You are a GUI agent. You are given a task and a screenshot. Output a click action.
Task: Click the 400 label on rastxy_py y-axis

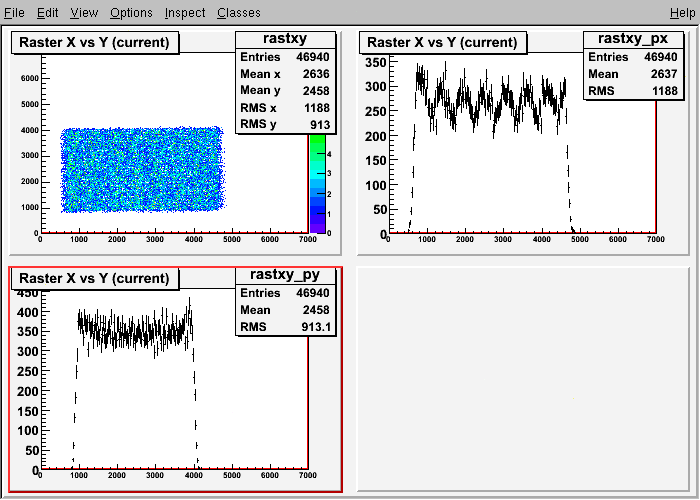click(x=27, y=312)
